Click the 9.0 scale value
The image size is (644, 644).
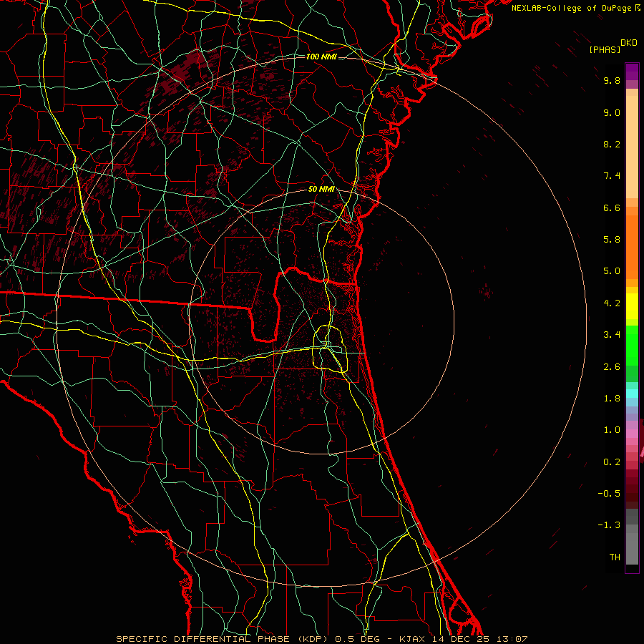612,112
